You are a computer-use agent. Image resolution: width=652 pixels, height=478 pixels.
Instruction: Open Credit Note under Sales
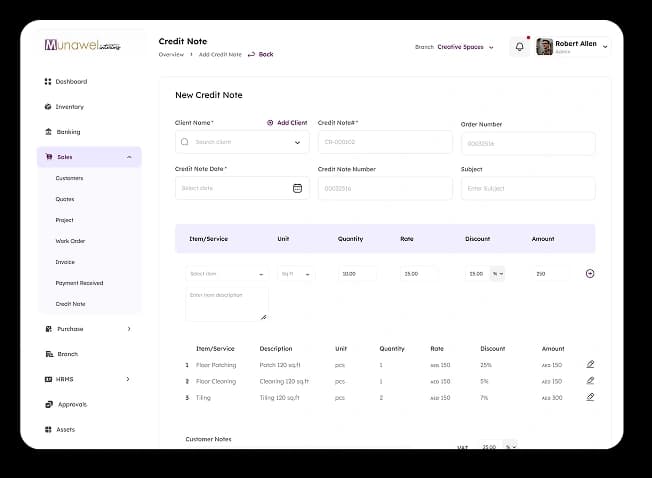click(70, 304)
